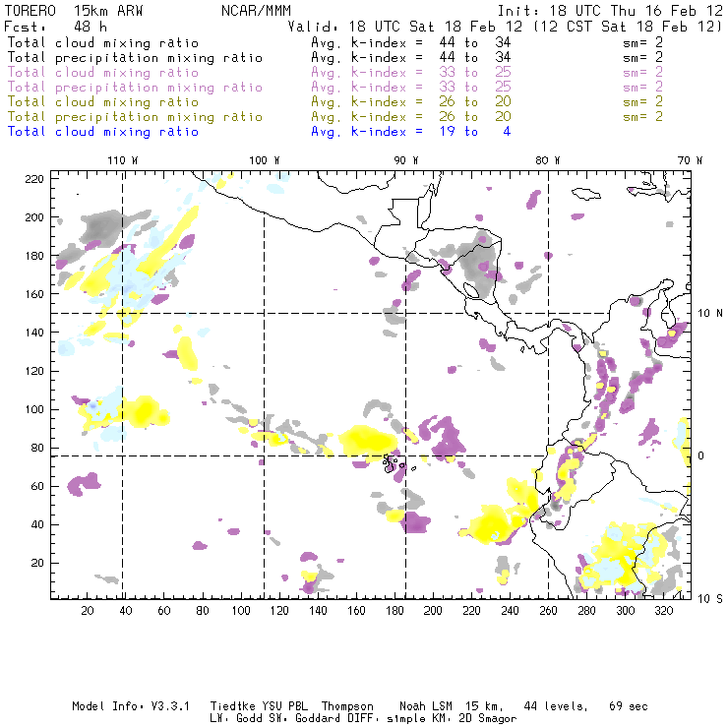Click x-axis tick label '120'
This screenshot has width=728, height=728.
(279, 611)
